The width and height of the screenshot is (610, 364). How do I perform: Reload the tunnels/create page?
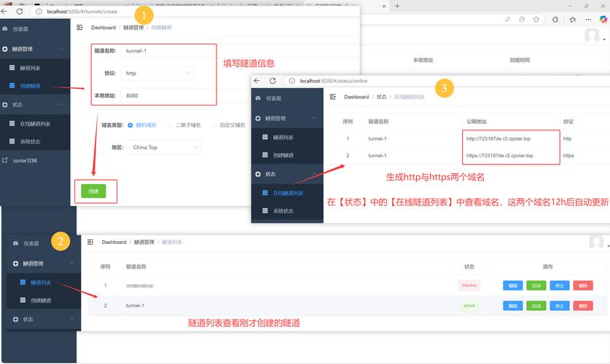(x=20, y=11)
